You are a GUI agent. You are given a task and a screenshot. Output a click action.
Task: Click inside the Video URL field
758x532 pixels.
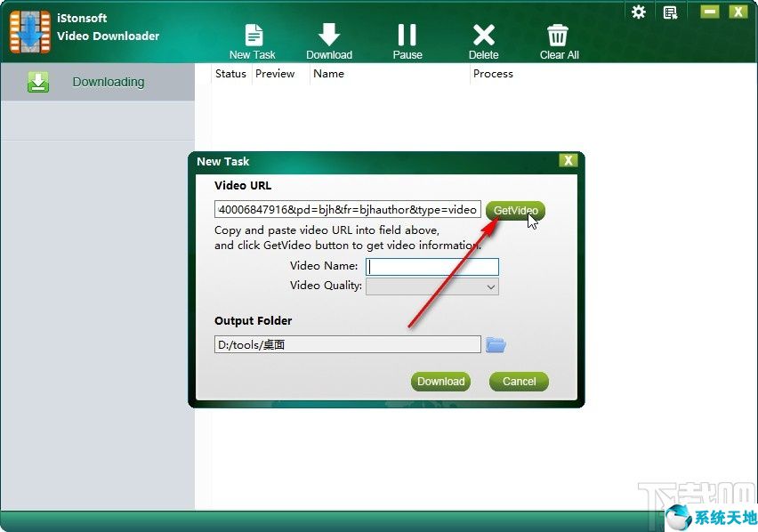(347, 209)
